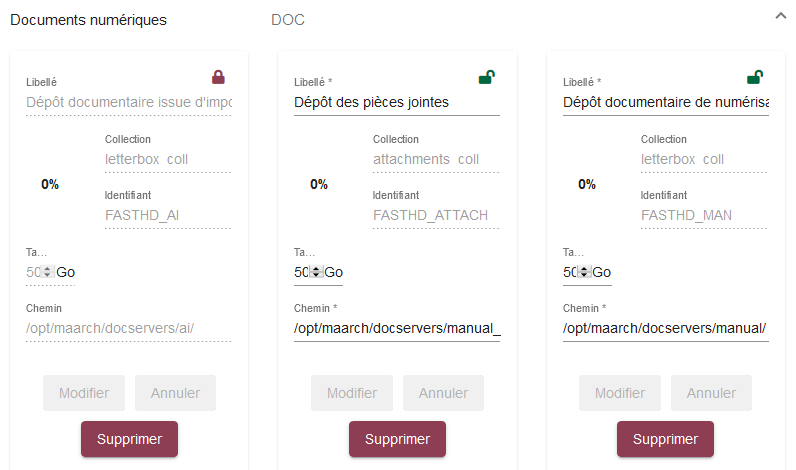Delete the FASTHD_AI docserver with Supprimer
Image resolution: width=796 pixels, height=470 pixels.
tap(129, 439)
